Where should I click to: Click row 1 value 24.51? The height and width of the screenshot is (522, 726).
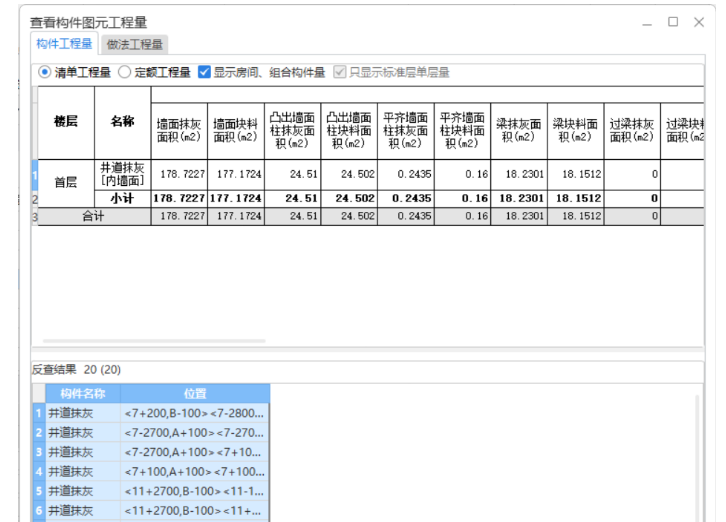(292, 175)
